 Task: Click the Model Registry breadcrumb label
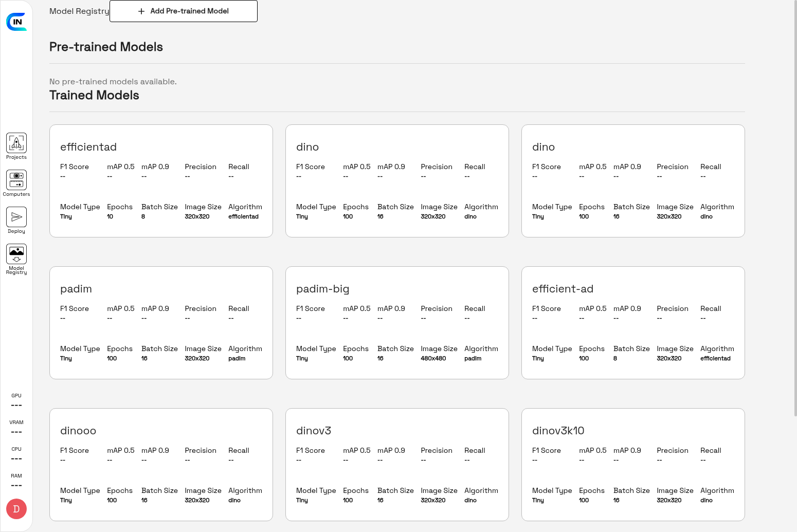point(79,11)
